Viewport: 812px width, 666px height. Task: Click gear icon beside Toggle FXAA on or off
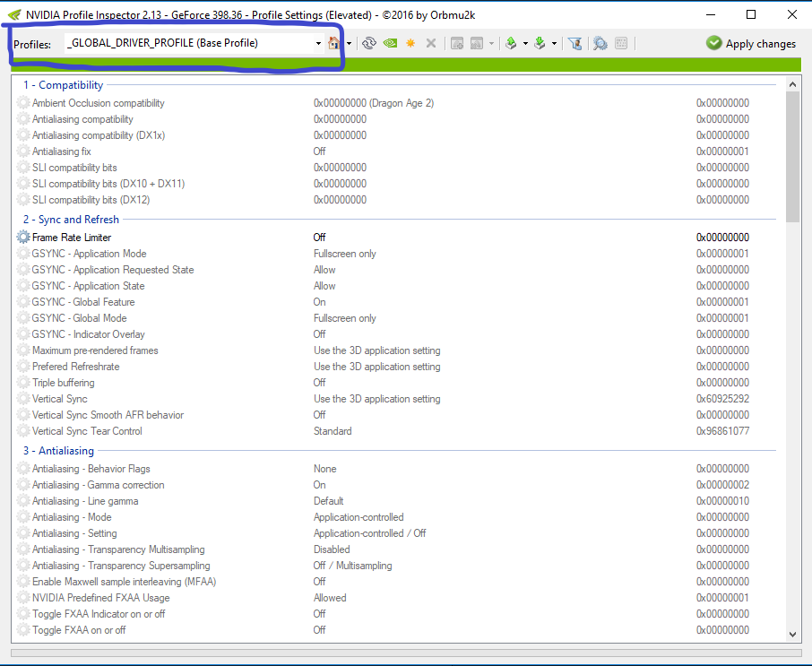[23, 630]
